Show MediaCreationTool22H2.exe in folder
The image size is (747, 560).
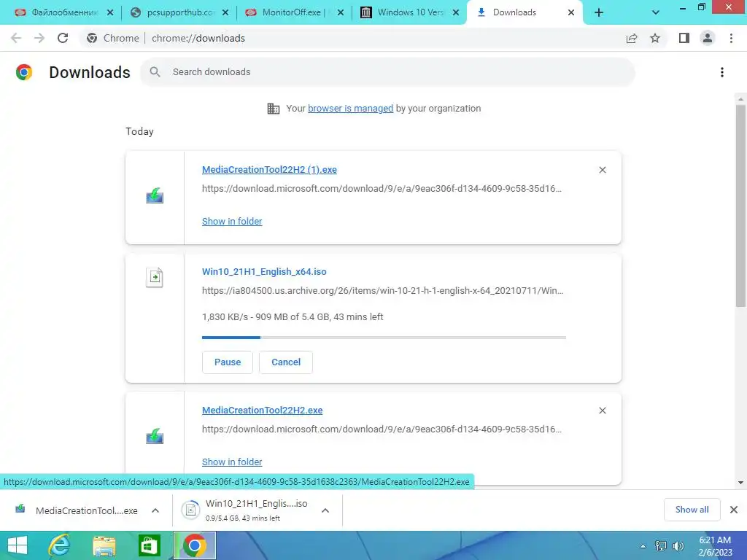tap(232, 462)
